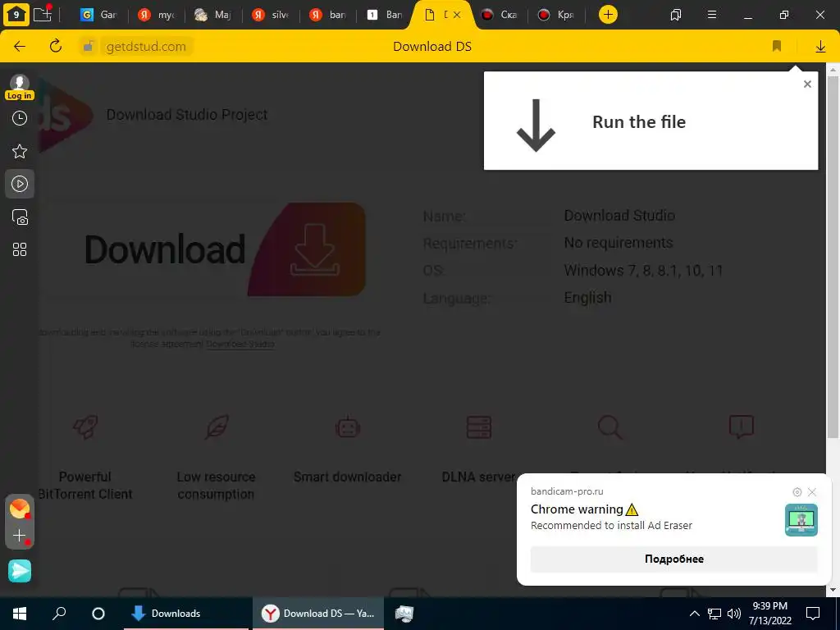The height and width of the screenshot is (630, 840).
Task: Open the tab counter showing 9 tabs
Action: pyautogui.click(x=16, y=15)
